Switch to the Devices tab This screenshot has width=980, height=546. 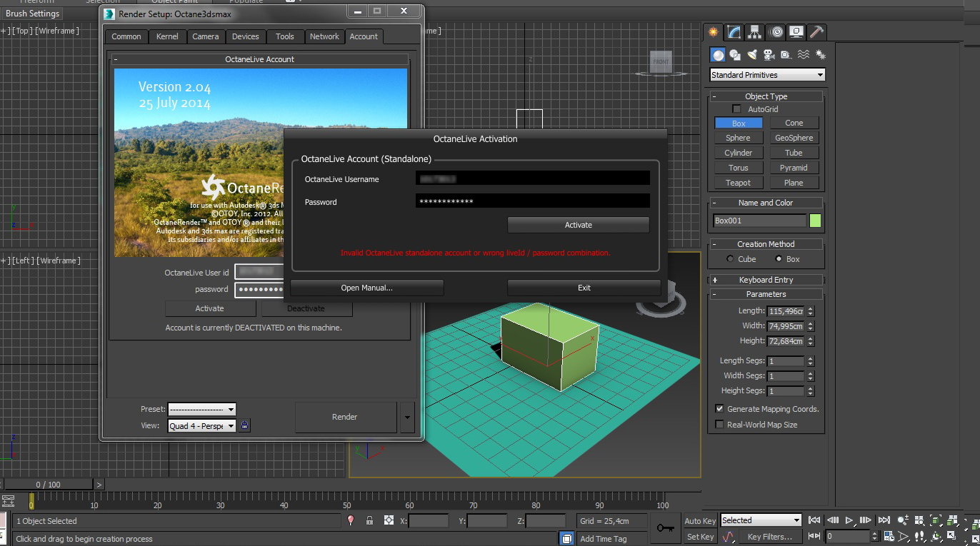[x=245, y=36]
